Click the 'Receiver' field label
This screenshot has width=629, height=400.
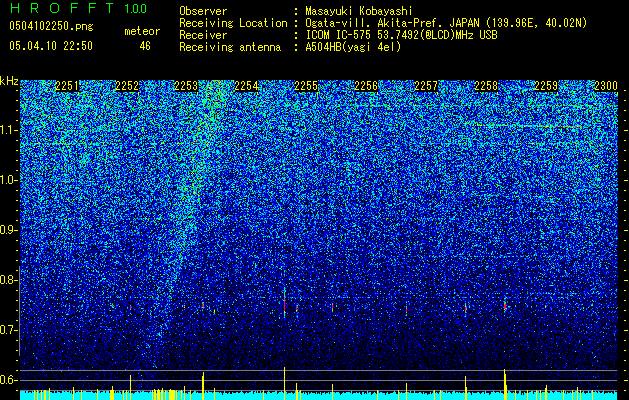pyautogui.click(x=203, y=35)
